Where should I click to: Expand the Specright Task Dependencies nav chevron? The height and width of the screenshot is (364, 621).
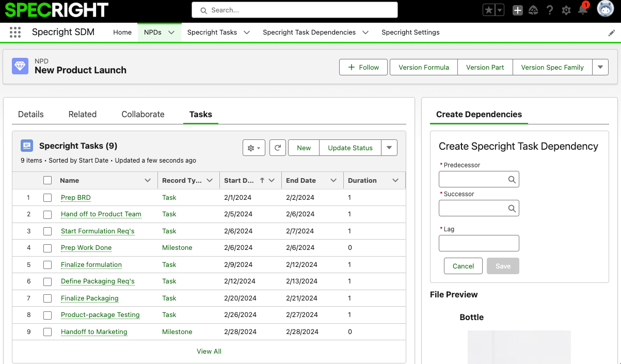(365, 32)
